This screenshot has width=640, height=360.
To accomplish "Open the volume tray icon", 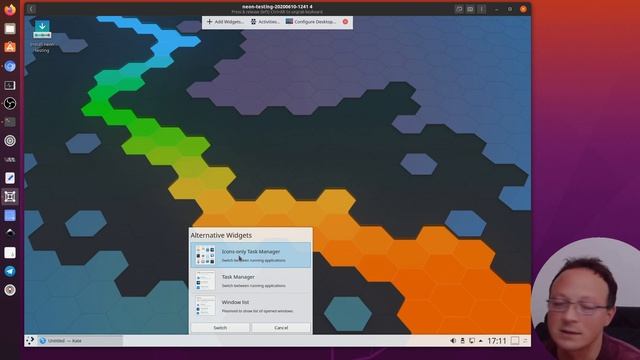I will point(453,340).
